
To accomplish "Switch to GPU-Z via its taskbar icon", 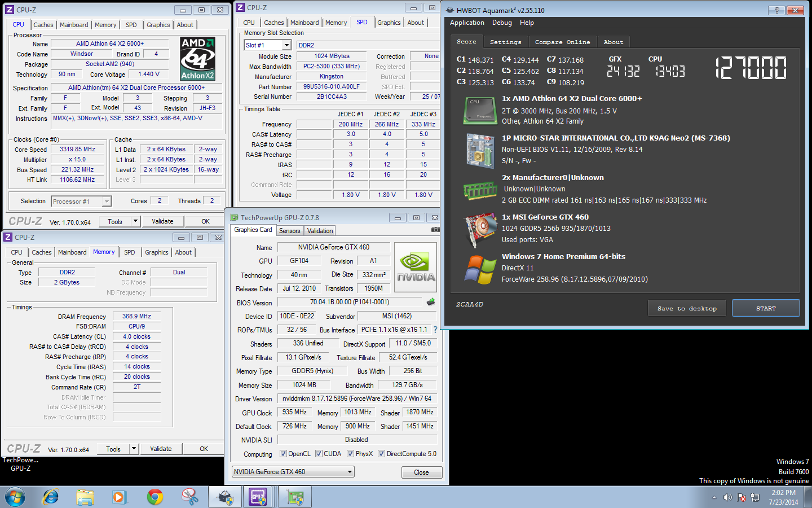I will point(295,497).
